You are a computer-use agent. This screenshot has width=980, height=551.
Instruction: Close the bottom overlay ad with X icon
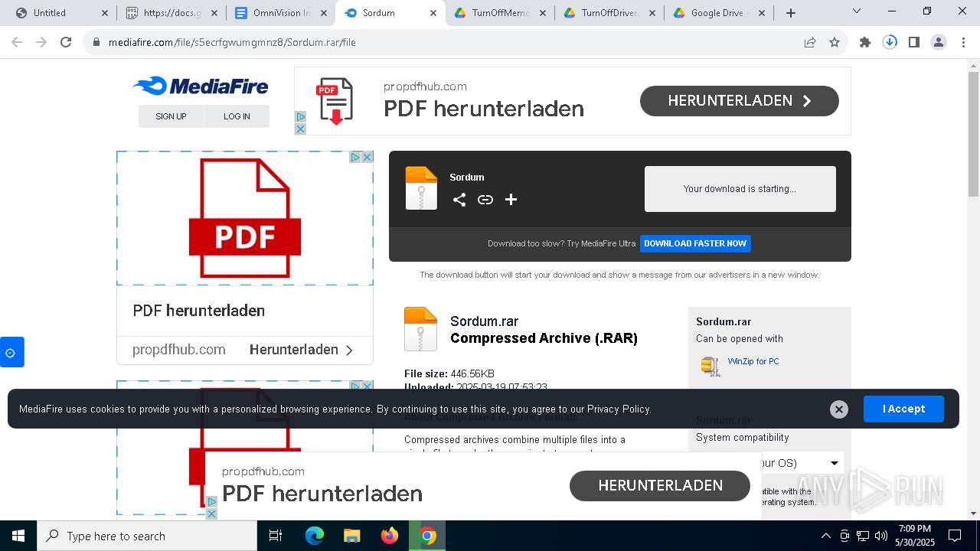coord(211,514)
